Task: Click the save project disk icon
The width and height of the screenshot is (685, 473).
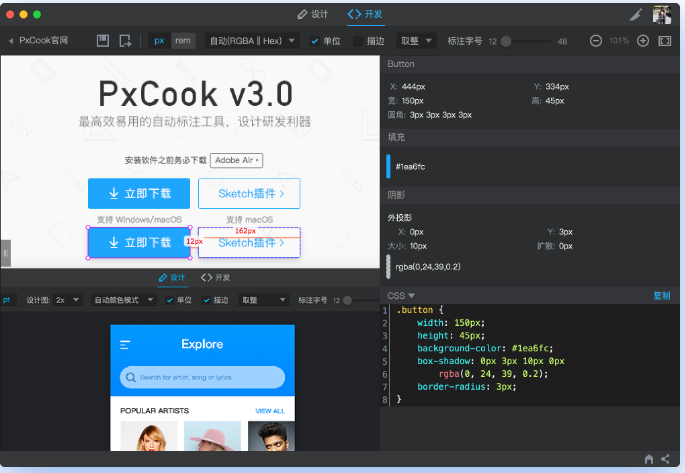Action: click(x=103, y=41)
